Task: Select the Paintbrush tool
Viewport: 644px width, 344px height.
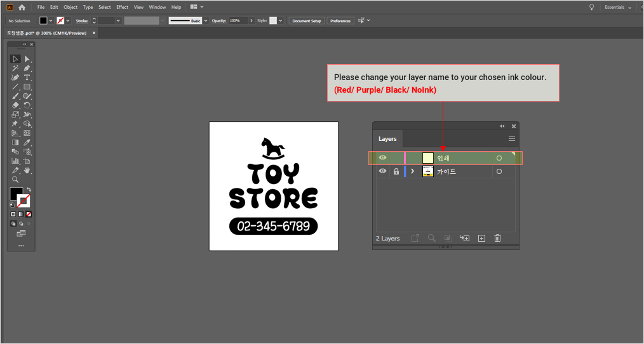Action: pyautogui.click(x=15, y=96)
